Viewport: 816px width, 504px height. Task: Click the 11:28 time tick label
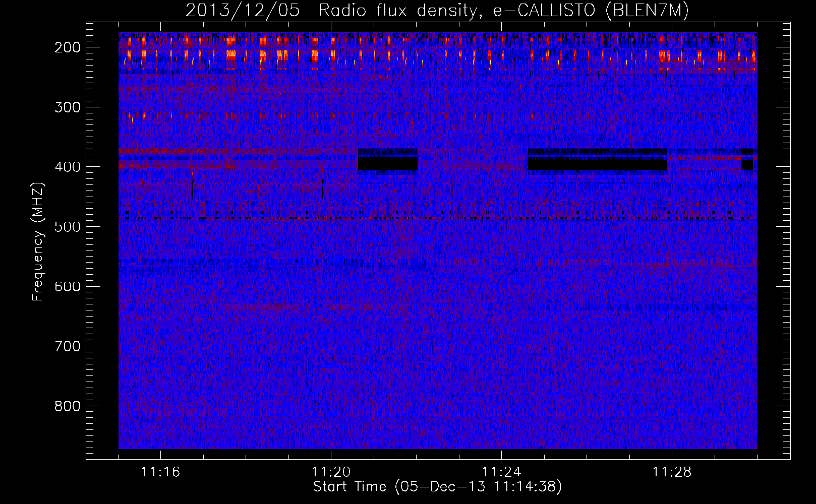click(x=672, y=472)
